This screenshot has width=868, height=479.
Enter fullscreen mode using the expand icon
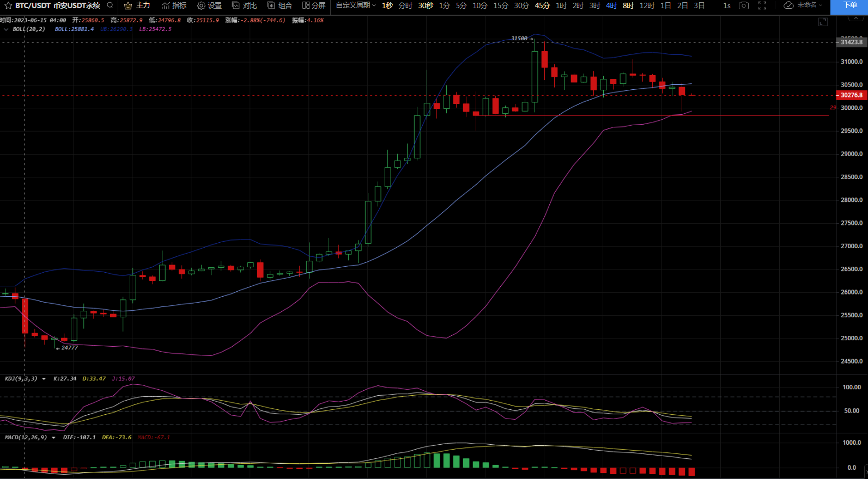click(x=762, y=5)
